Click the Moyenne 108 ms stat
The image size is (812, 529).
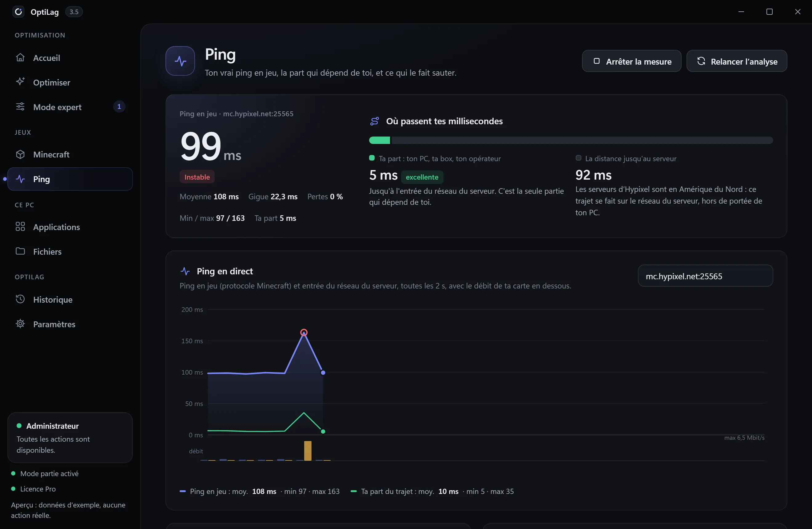(209, 197)
